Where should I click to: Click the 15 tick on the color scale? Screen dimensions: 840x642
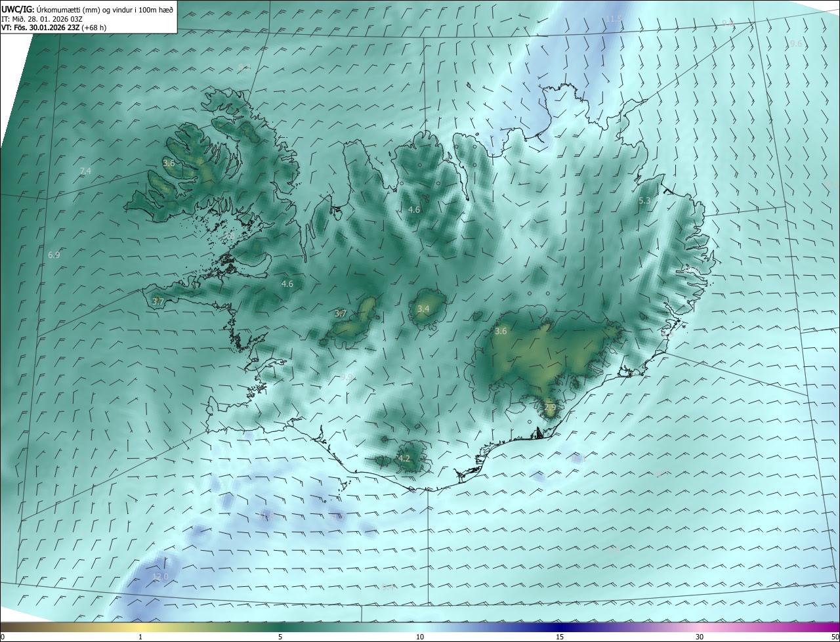[560, 637]
